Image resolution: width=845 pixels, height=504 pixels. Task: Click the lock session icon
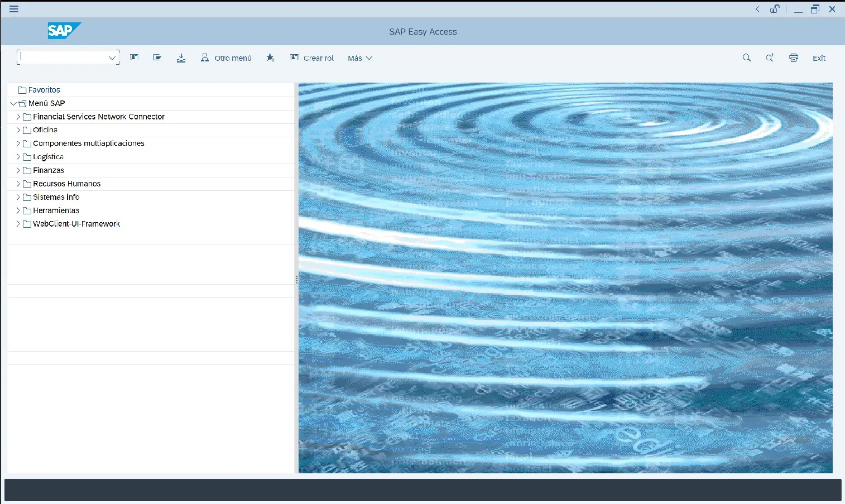(775, 9)
